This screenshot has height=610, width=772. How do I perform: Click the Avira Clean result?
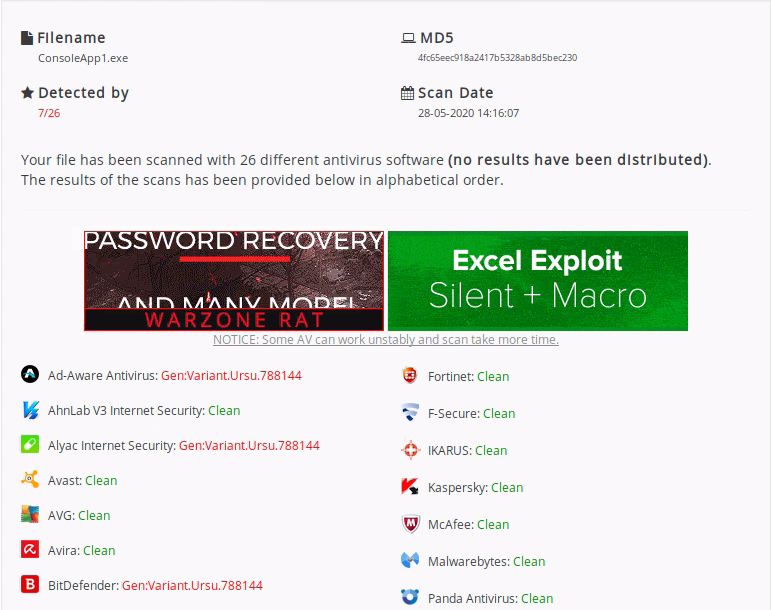pyautogui.click(x=99, y=550)
